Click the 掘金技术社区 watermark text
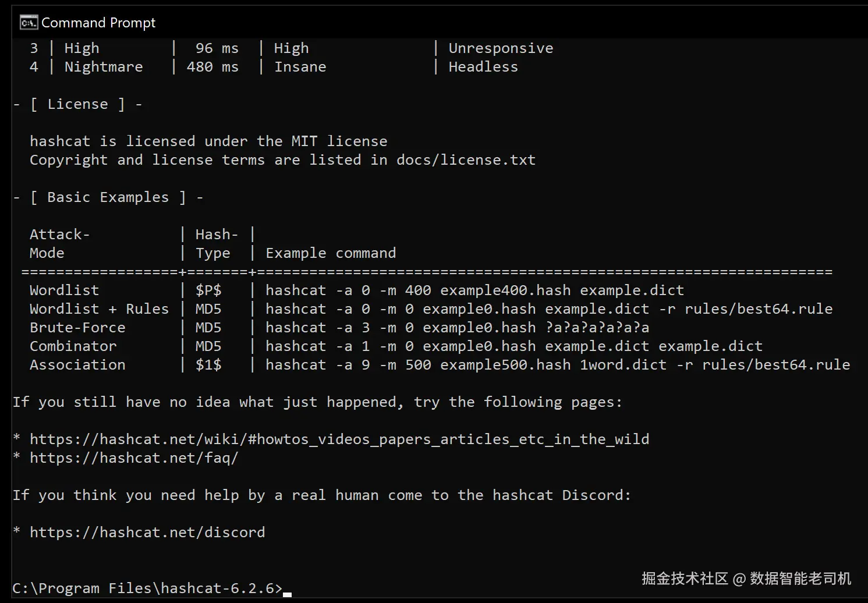 (x=685, y=579)
